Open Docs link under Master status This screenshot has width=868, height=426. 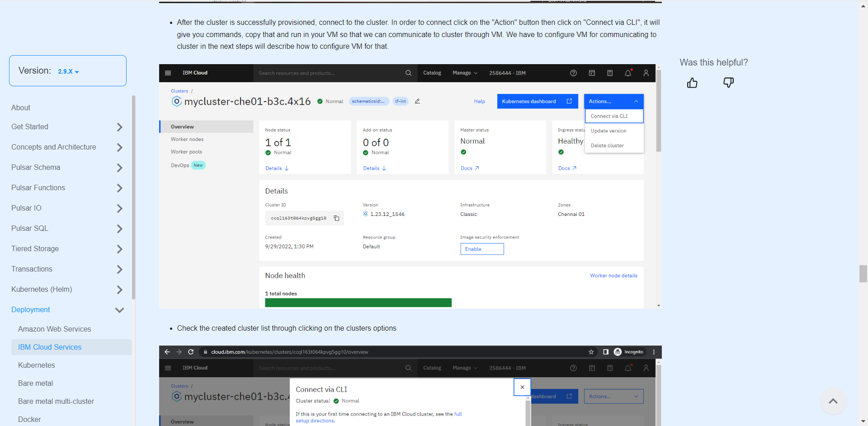[x=470, y=168]
